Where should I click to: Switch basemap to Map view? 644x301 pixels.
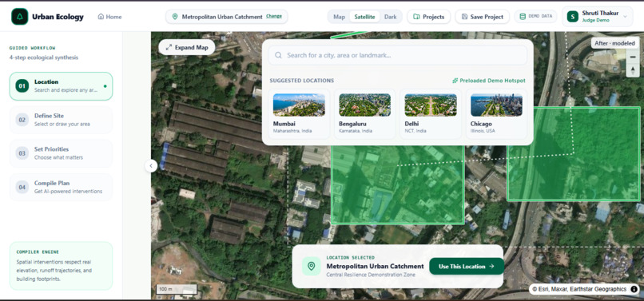(340, 17)
